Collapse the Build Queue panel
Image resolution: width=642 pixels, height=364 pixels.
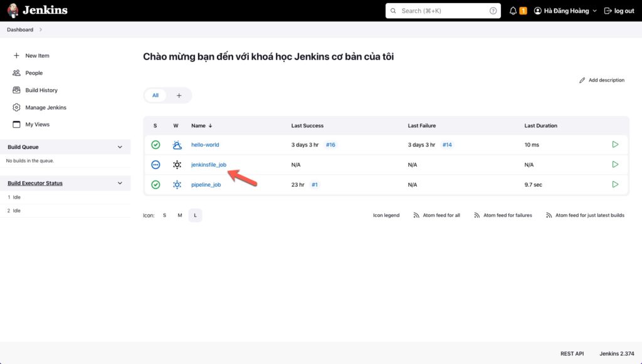tap(120, 147)
